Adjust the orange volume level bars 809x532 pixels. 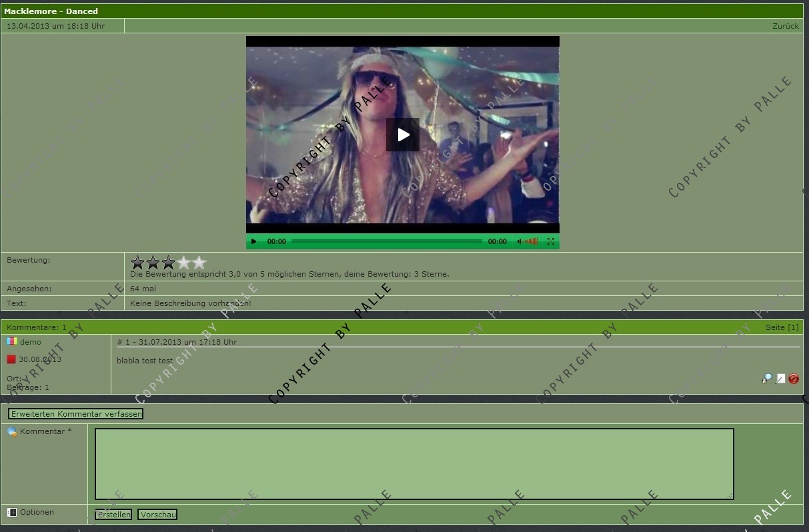point(531,242)
